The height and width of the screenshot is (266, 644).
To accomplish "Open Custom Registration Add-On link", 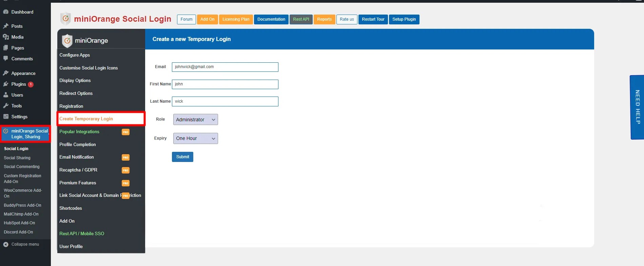I will 22,179.
